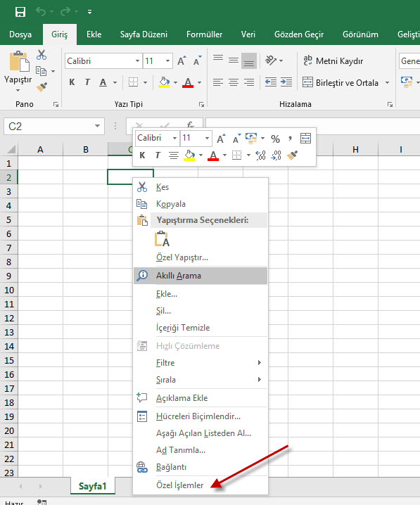Viewport: 420px width, 505px height.
Task: Open Yazı Tipi dialog launcher
Action: pyautogui.click(x=201, y=104)
